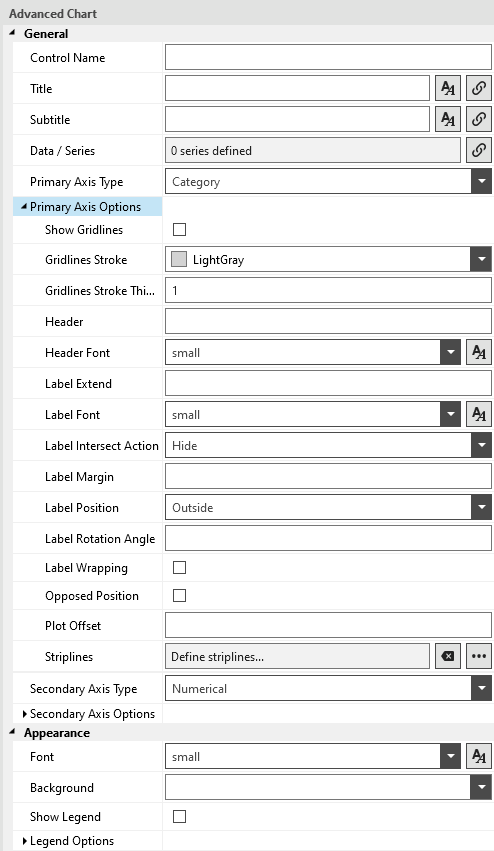Open Gridlines Stroke LightGray color dropdown

(x=328, y=259)
